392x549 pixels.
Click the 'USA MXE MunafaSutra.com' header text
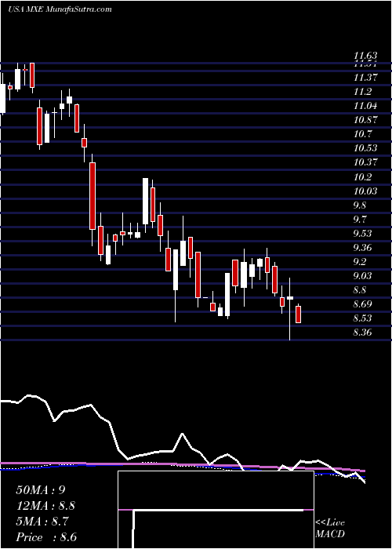click(60, 9)
